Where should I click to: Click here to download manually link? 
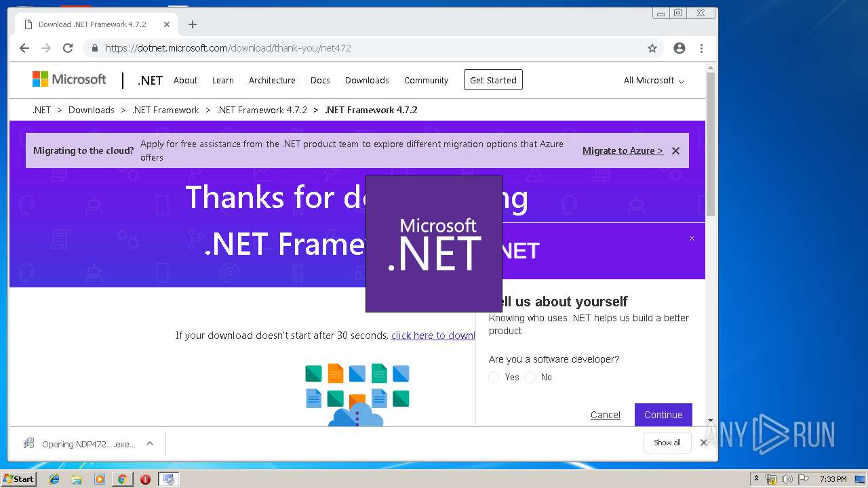433,335
